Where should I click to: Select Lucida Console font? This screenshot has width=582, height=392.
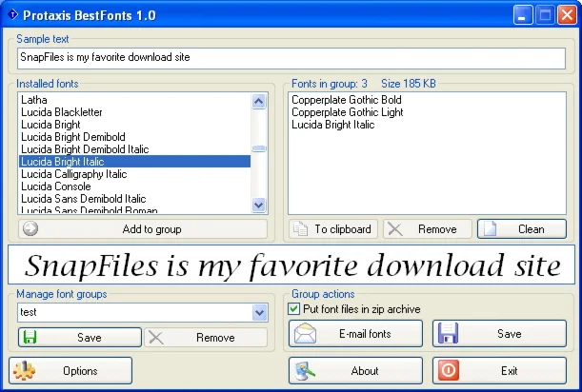[134, 186]
